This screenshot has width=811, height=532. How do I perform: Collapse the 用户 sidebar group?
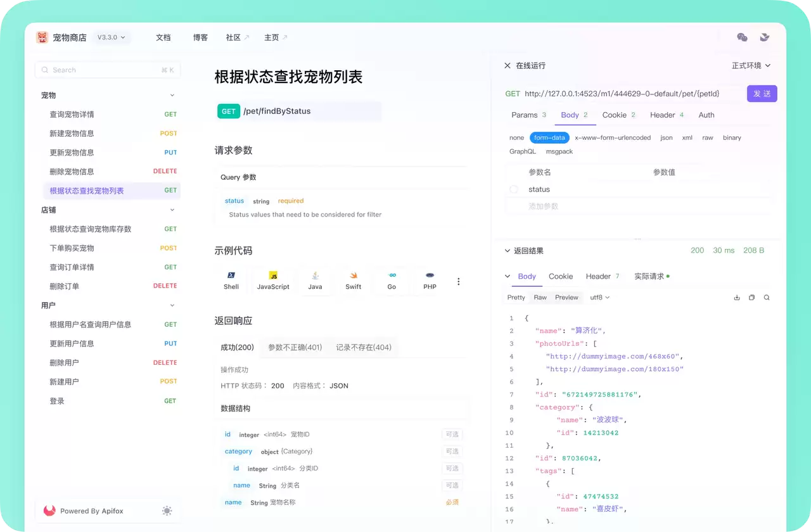click(172, 305)
